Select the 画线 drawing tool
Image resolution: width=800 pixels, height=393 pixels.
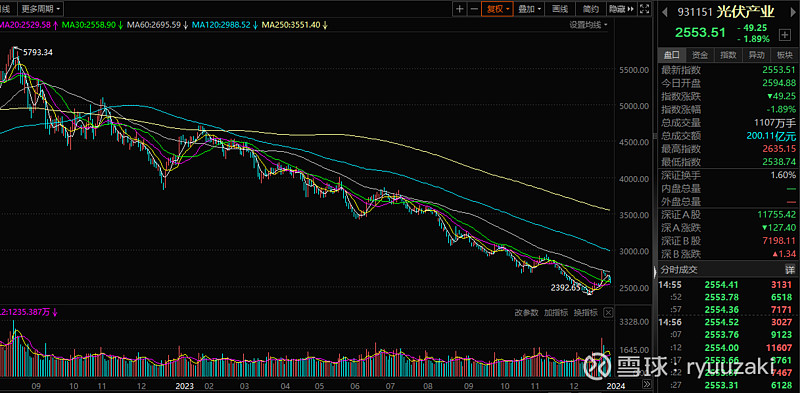pos(559,9)
